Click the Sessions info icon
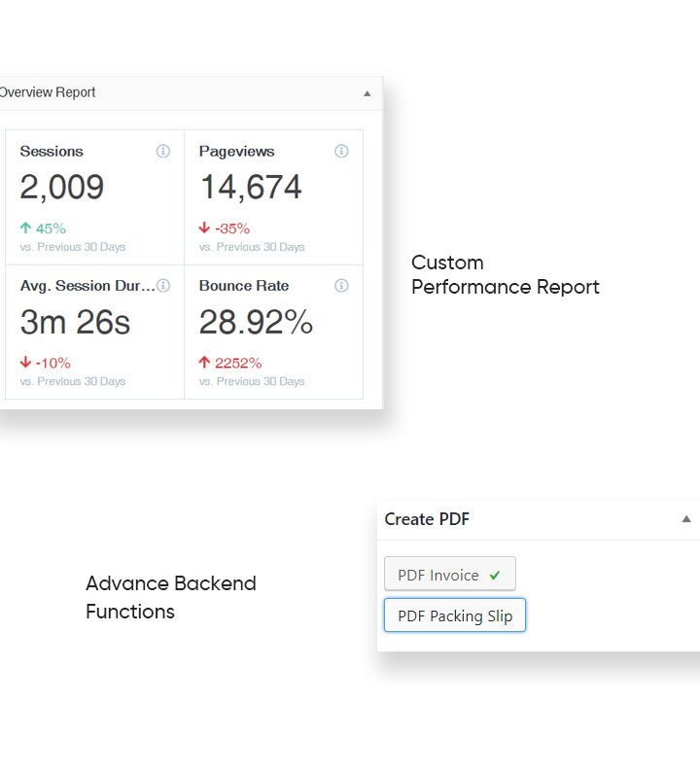This screenshot has width=700, height=773. [x=163, y=152]
